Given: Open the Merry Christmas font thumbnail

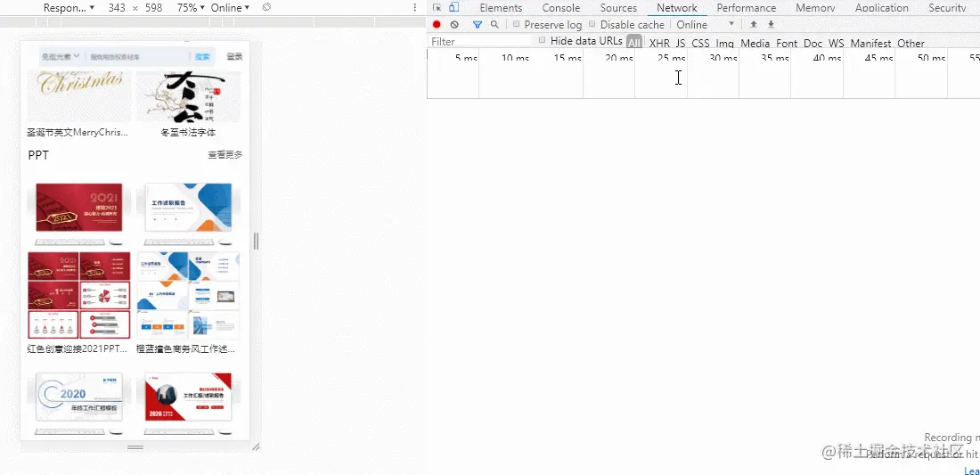Looking at the screenshot, I should (78, 97).
